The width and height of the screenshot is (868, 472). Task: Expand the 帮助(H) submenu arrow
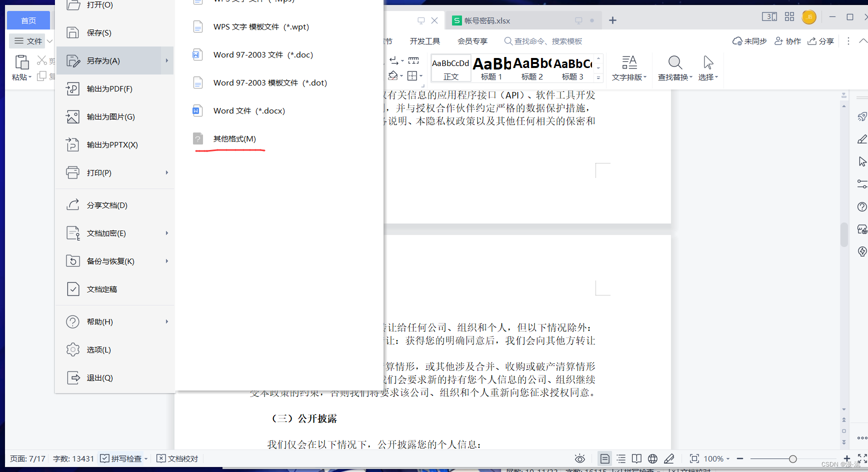tap(167, 321)
